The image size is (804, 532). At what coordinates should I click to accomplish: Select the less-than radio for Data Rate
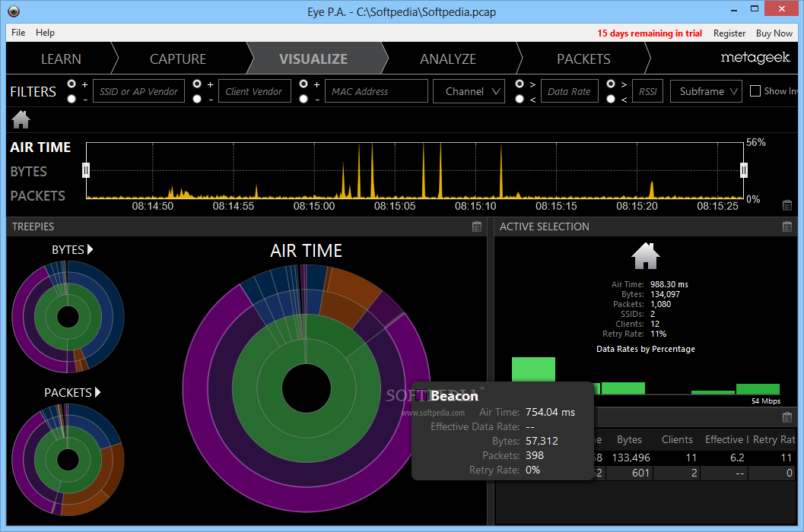[x=520, y=98]
